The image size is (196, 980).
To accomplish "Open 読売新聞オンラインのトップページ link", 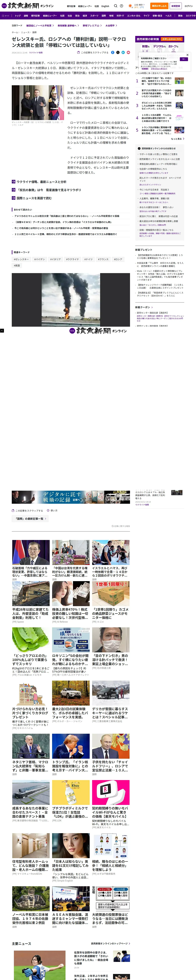I will point(110,943).
